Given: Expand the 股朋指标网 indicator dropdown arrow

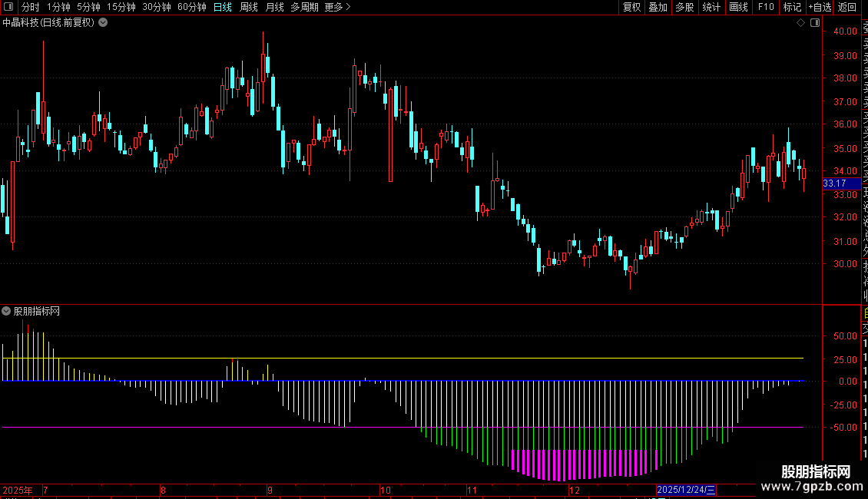Looking at the screenshot, I should point(6,312).
